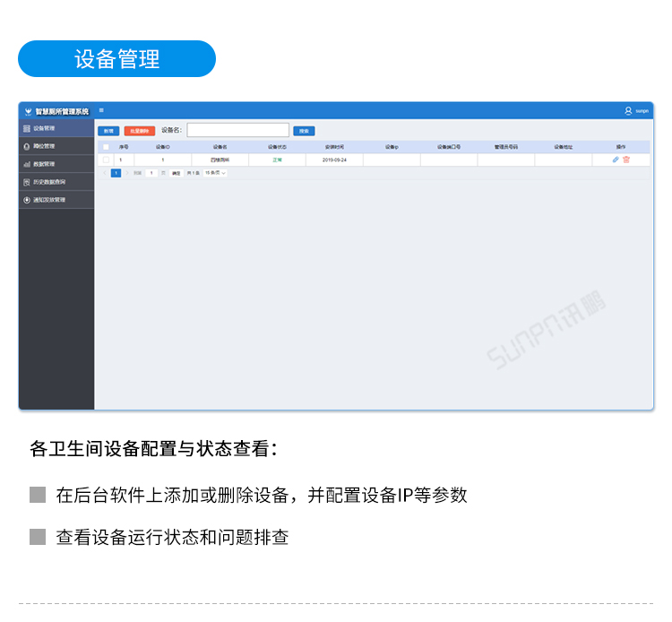672x622 pixels.
Task: Click the sunpn username
Action: 642,111
